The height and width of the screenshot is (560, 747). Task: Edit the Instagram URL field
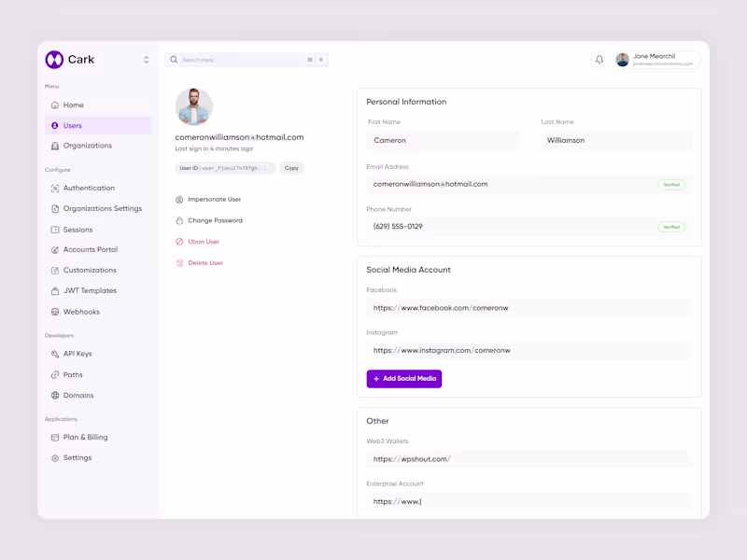(529, 351)
